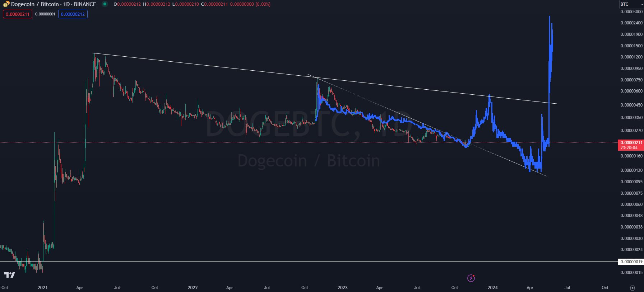The height and width of the screenshot is (292, 644).
Task: Open chart settings hexagon gear icon
Action: [633, 288]
